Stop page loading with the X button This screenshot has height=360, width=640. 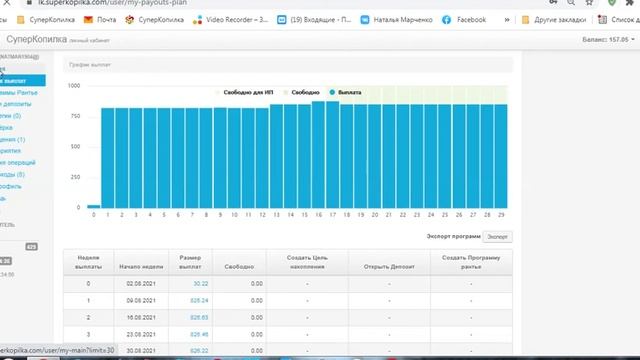[7, 2]
